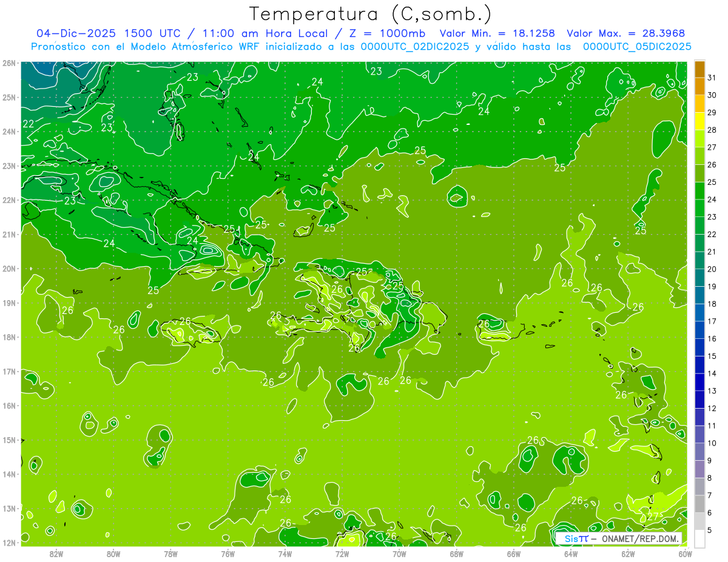Click the 20N latitude axis label
The height and width of the screenshot is (562, 728).
8,269
